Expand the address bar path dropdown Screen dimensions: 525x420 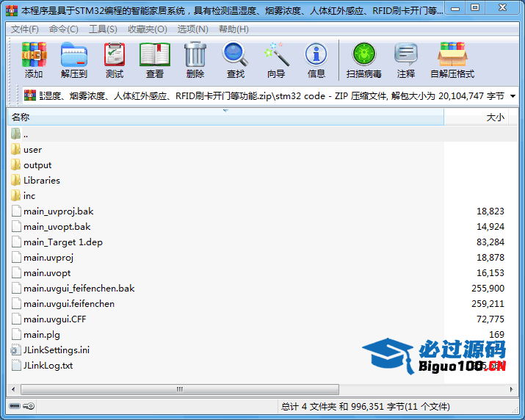(512, 96)
